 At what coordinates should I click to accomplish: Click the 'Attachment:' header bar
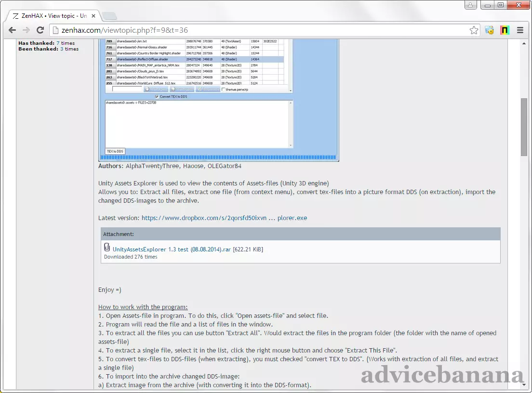click(301, 234)
